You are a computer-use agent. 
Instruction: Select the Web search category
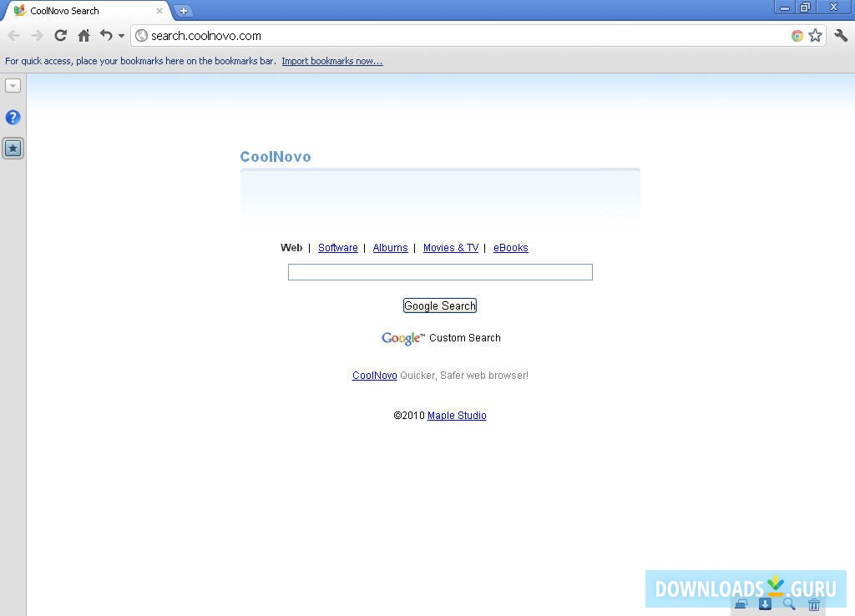[291, 248]
